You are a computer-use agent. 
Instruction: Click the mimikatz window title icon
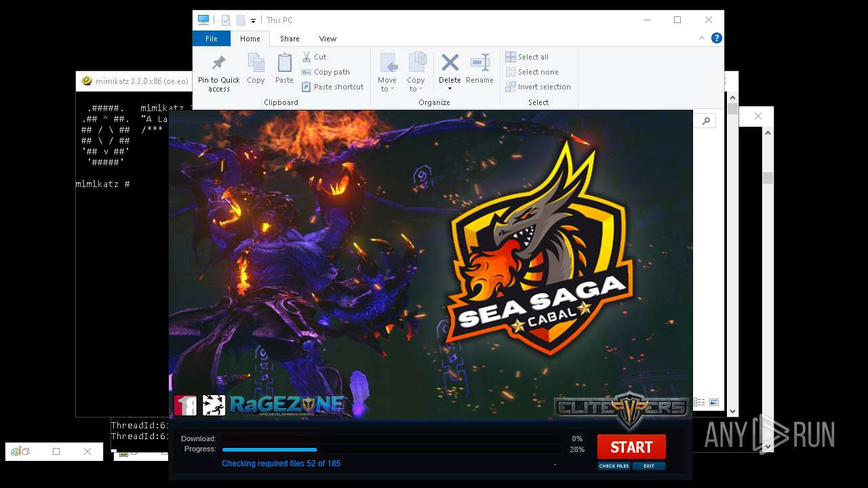pyautogui.click(x=87, y=81)
